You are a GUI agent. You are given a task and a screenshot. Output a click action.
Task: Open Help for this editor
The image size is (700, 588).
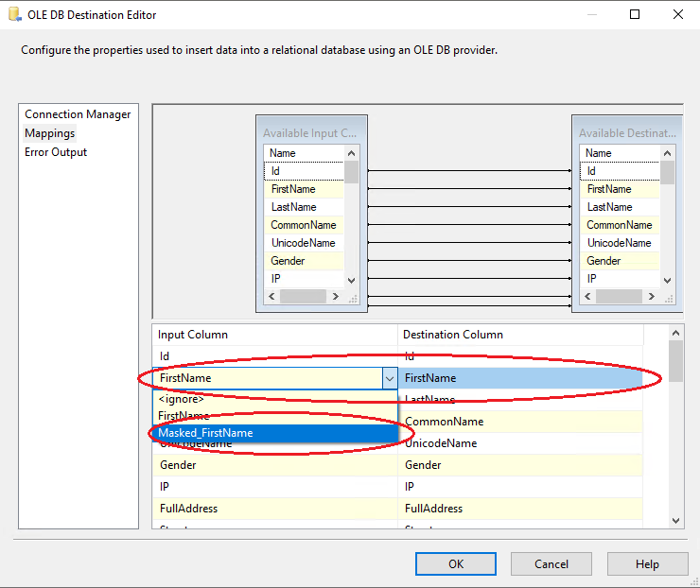point(647,563)
